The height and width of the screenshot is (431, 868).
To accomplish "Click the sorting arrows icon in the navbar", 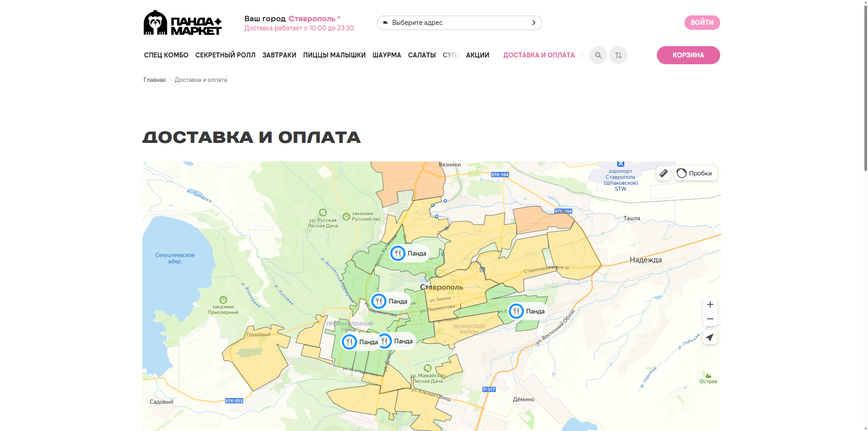I will [x=618, y=55].
